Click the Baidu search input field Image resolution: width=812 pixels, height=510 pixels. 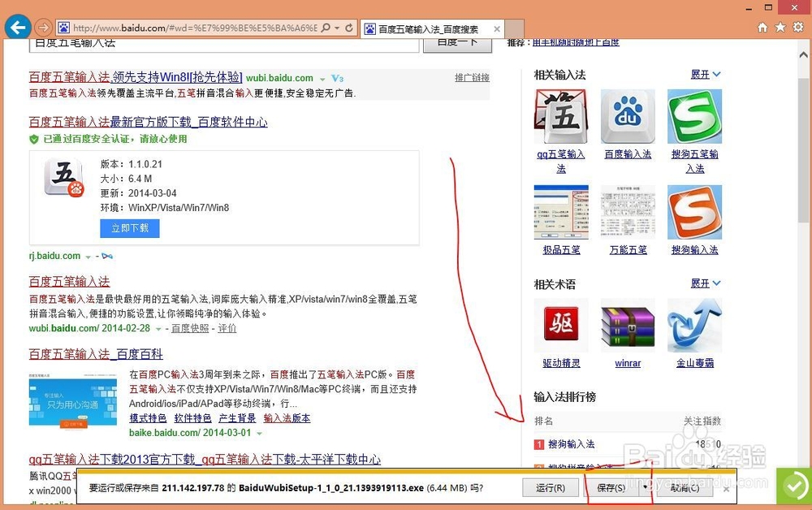click(224, 45)
